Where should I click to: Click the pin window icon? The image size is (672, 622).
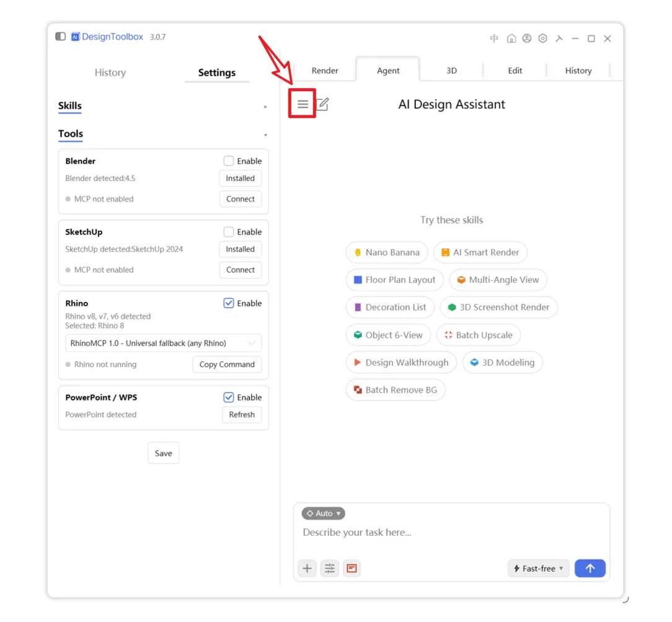pyautogui.click(x=559, y=38)
